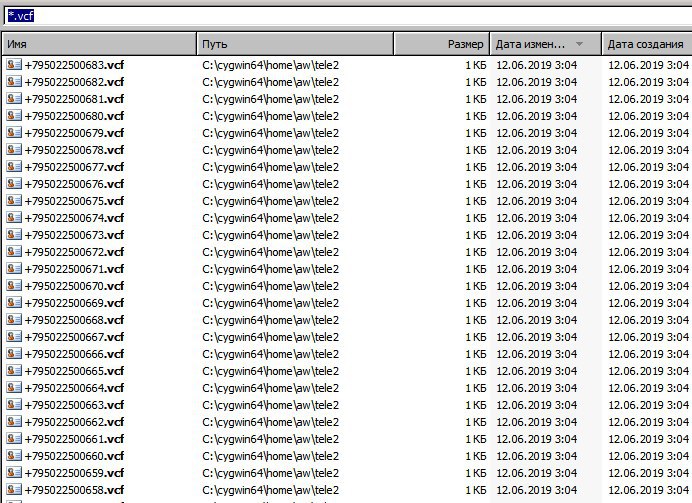Click the Дата измен... column header
Image resolution: width=692 pixels, height=503 pixels.
[545, 44]
